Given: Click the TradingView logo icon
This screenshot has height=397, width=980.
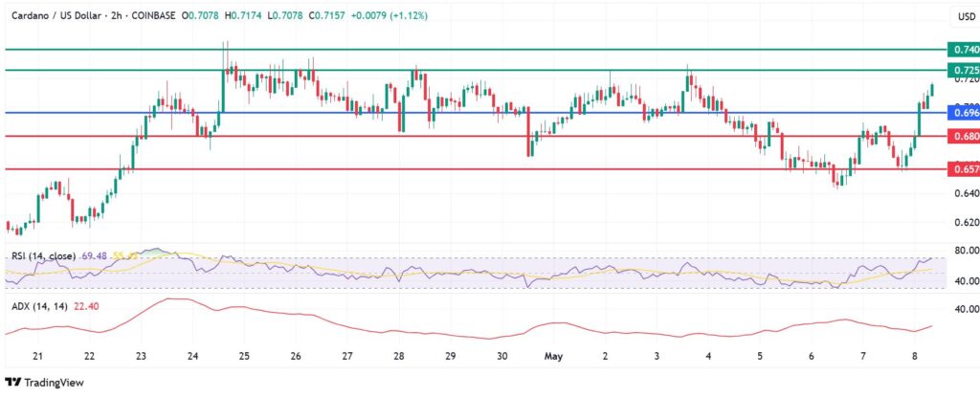Looking at the screenshot, I should pyautogui.click(x=13, y=383).
